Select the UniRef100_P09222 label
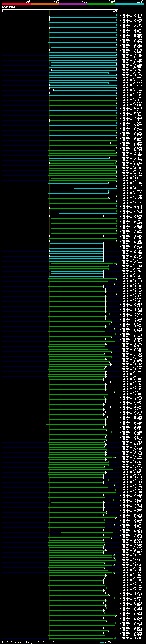Image resolution: width=146 pixels, height=644 pixels. click(131, 319)
